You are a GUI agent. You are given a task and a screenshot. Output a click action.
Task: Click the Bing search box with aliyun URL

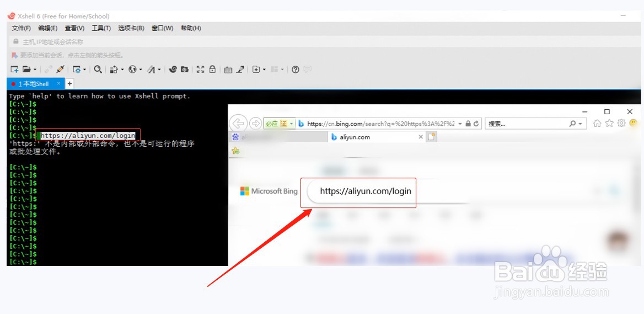[x=366, y=191]
